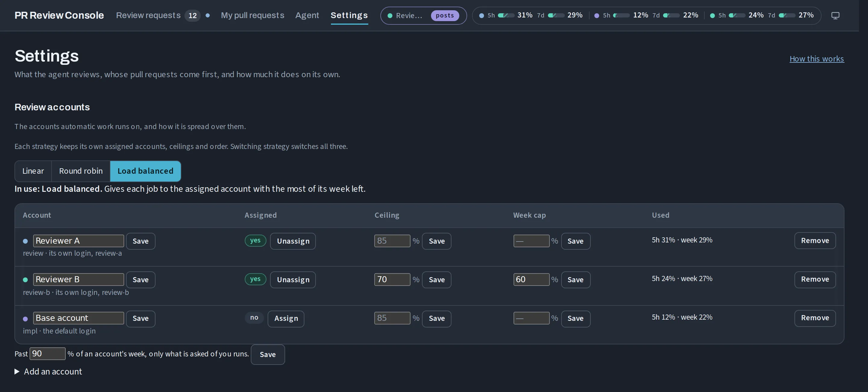Click the yes badge in the Reviewer B row
This screenshot has height=392, width=868.
(x=255, y=279)
